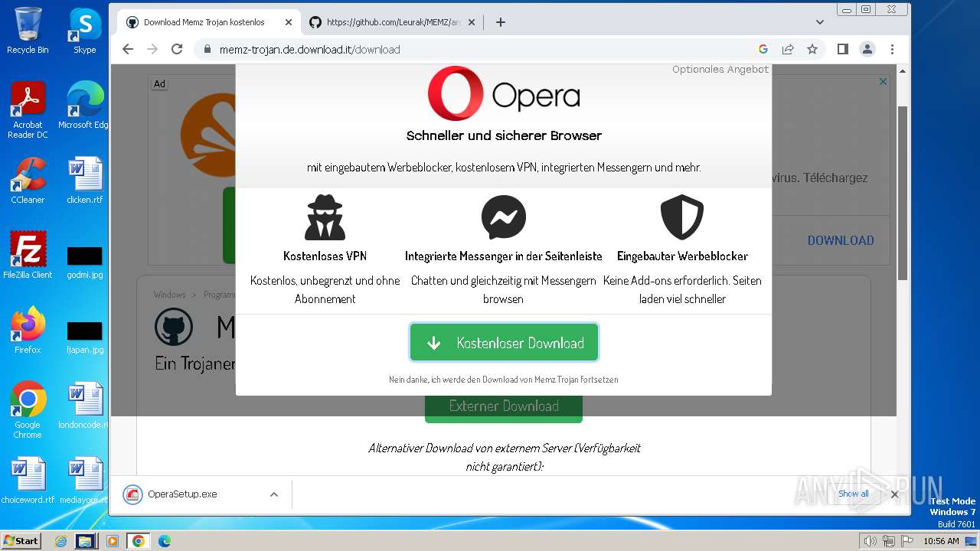Click the page vertical scrollbar
The height and width of the screenshot is (551, 980).
point(902,193)
